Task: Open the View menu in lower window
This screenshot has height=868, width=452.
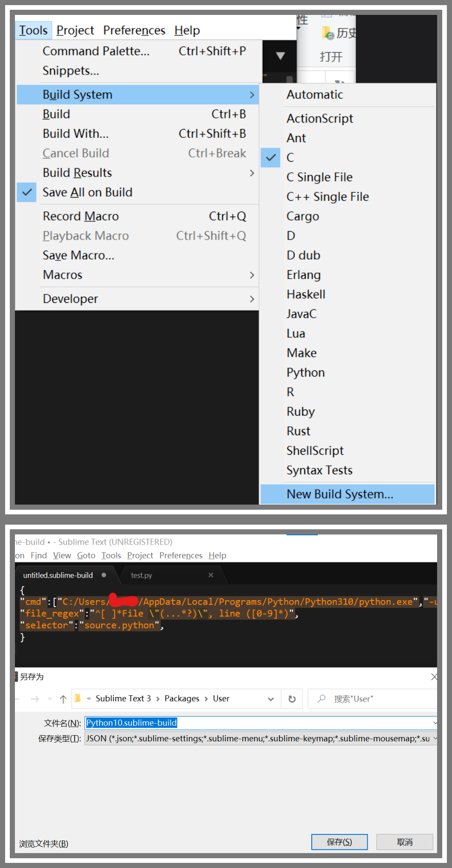Action: (x=62, y=555)
